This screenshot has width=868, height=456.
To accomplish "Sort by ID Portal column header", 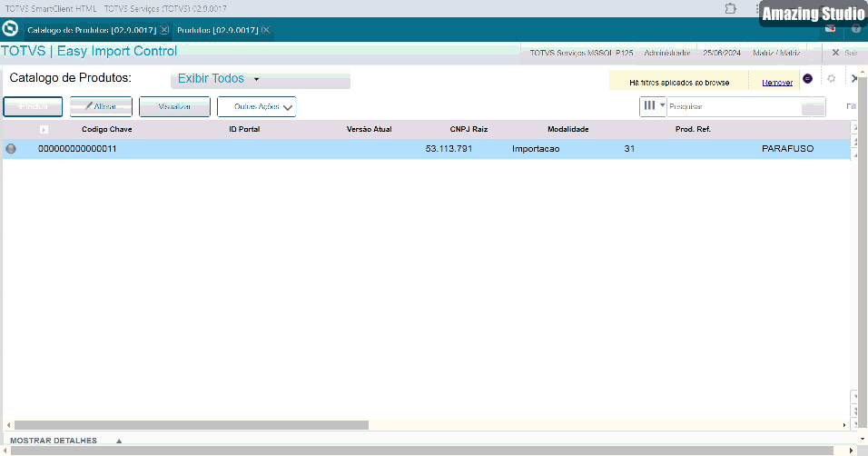I will click(244, 129).
